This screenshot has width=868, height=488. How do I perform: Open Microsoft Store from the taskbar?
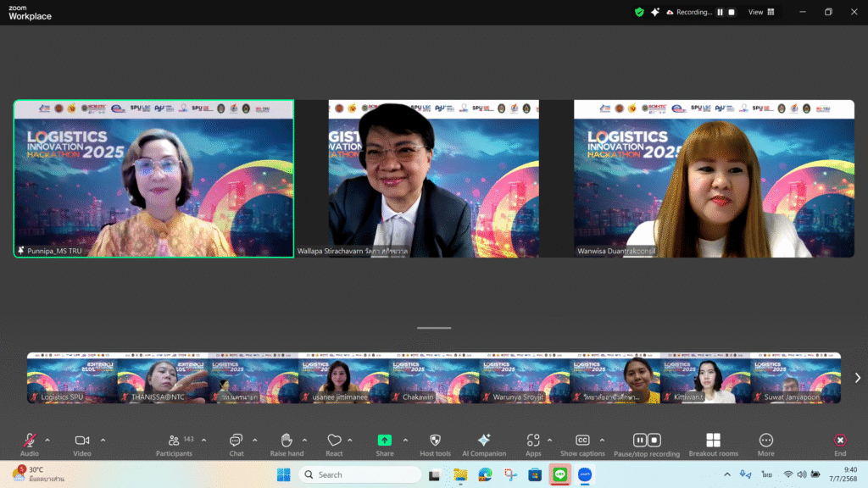[x=535, y=474]
